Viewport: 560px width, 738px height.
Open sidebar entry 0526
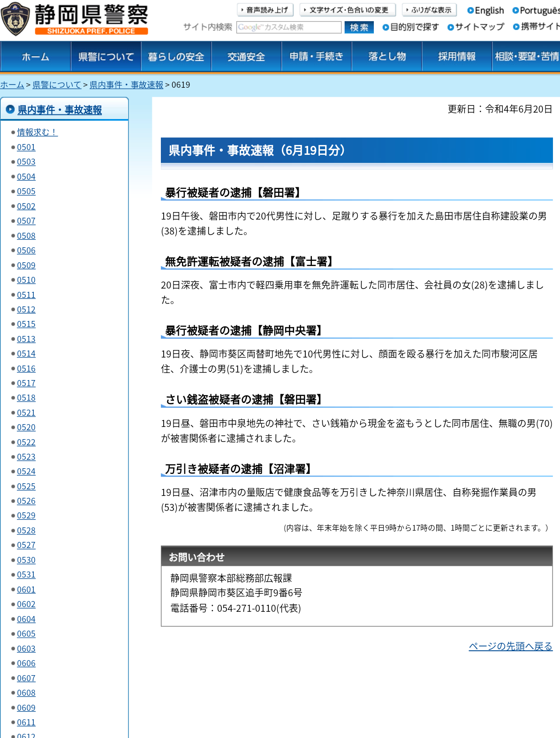tap(26, 501)
